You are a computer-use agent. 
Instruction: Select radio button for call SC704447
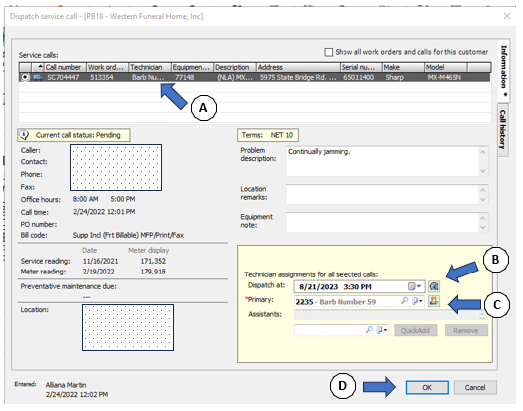tap(25, 77)
